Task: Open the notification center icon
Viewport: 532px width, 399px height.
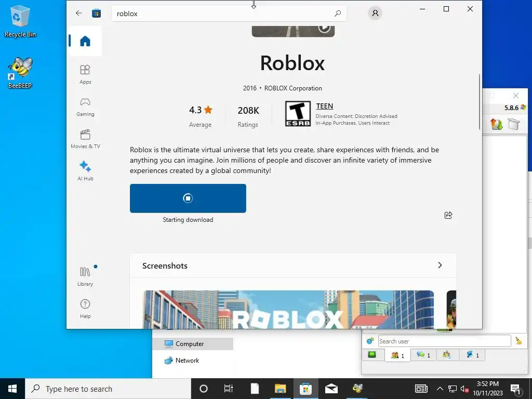Action: point(515,389)
